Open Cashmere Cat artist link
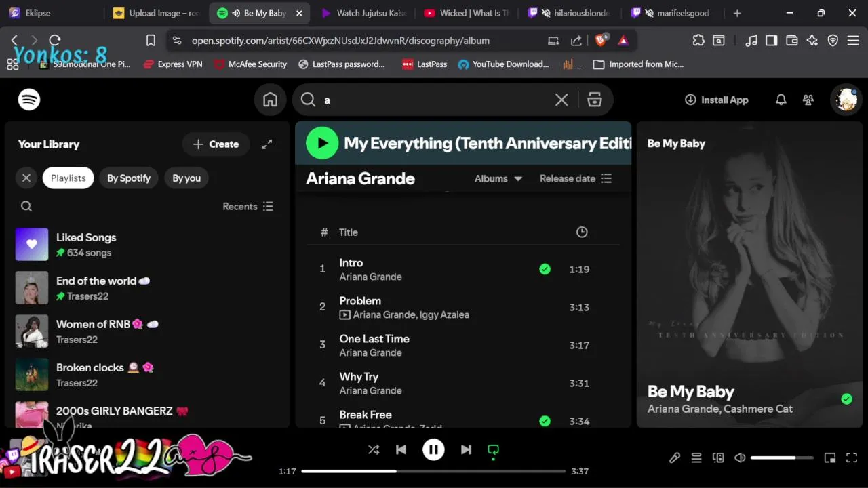Viewport: 868px width, 488px height. 758,409
